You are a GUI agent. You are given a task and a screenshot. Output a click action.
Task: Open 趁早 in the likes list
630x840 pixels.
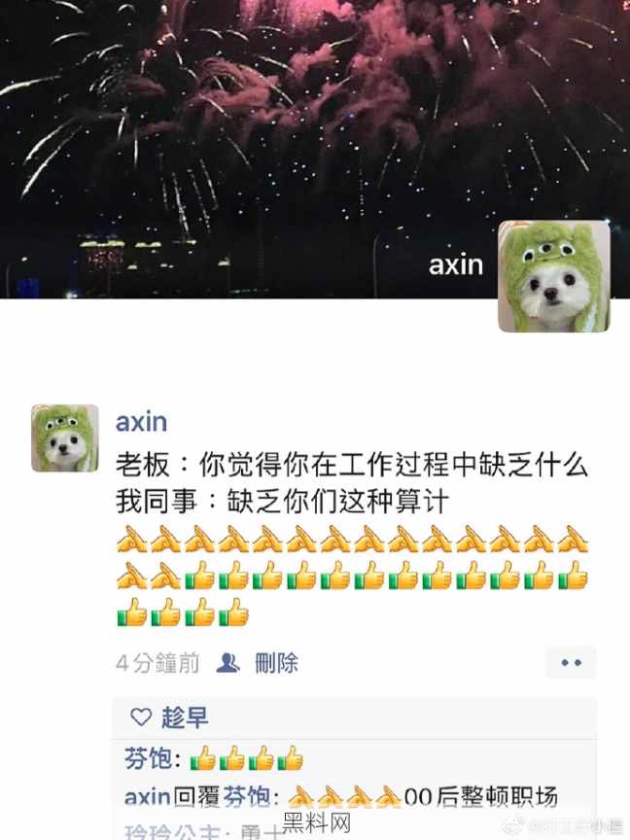185,717
